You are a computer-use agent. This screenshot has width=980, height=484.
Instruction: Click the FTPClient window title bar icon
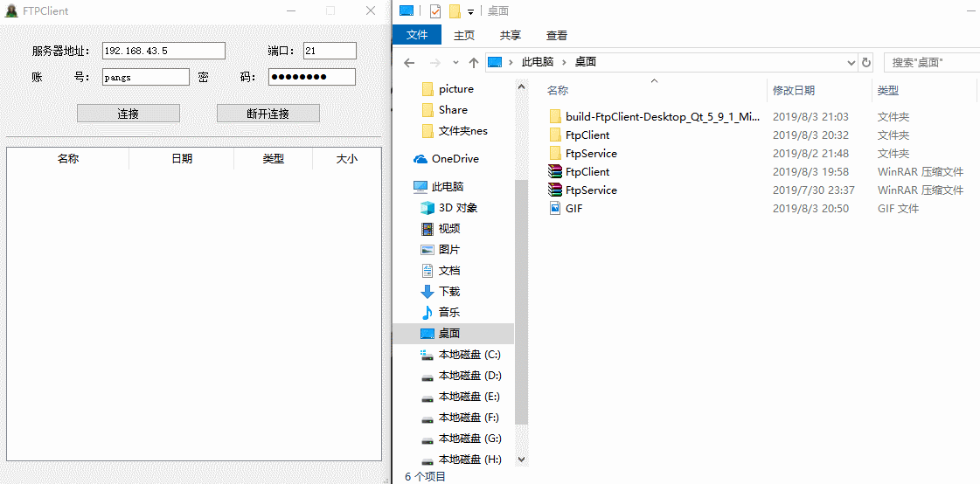tap(11, 10)
